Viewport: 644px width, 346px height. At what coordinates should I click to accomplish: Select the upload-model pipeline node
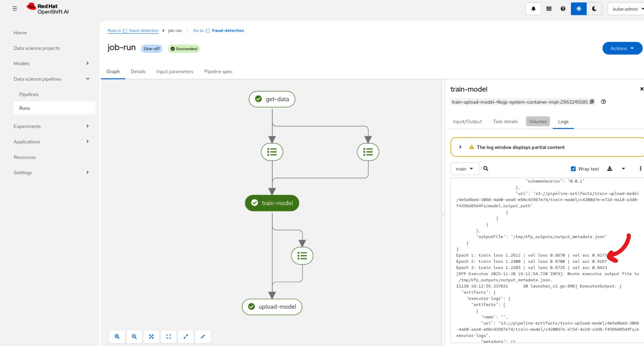[272, 307]
